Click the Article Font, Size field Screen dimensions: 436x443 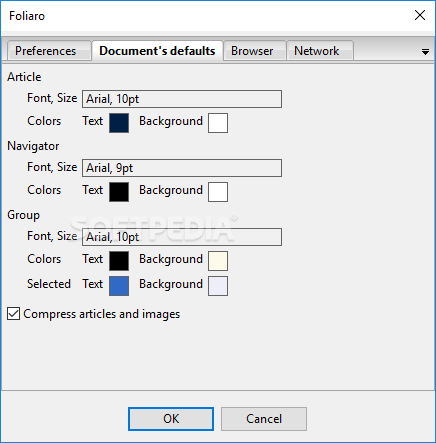(182, 99)
